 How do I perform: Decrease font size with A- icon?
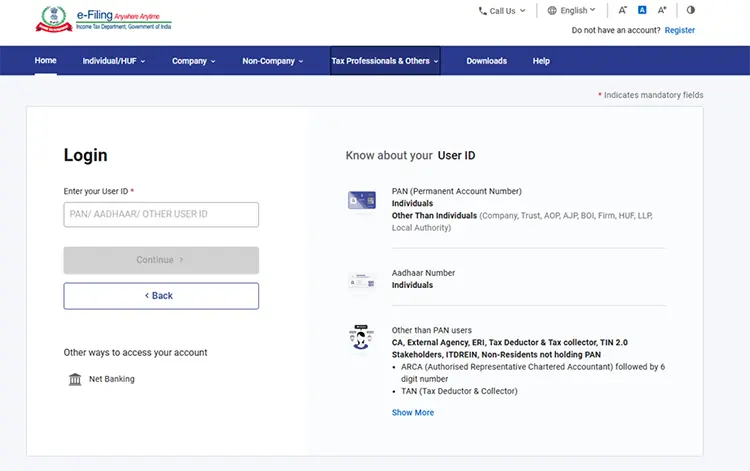coord(622,10)
